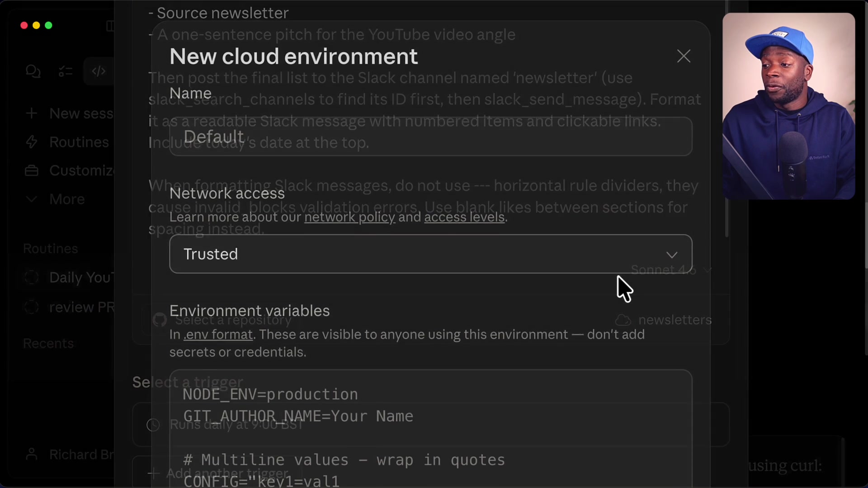This screenshot has width=868, height=488.
Task: Open the network policy link
Action: point(349,217)
